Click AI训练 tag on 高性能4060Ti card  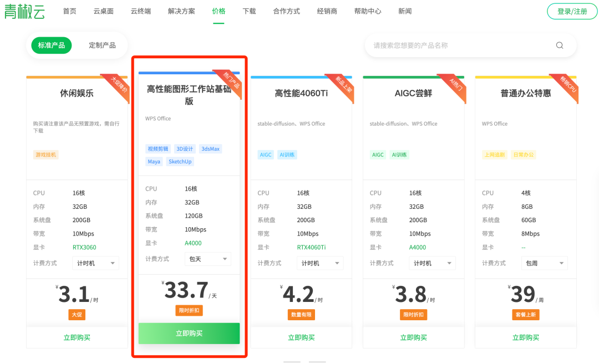tap(287, 155)
